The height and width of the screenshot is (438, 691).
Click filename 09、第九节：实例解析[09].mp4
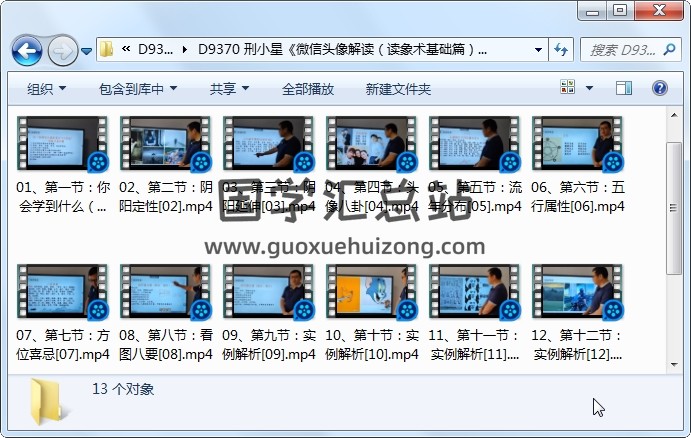[x=269, y=345]
